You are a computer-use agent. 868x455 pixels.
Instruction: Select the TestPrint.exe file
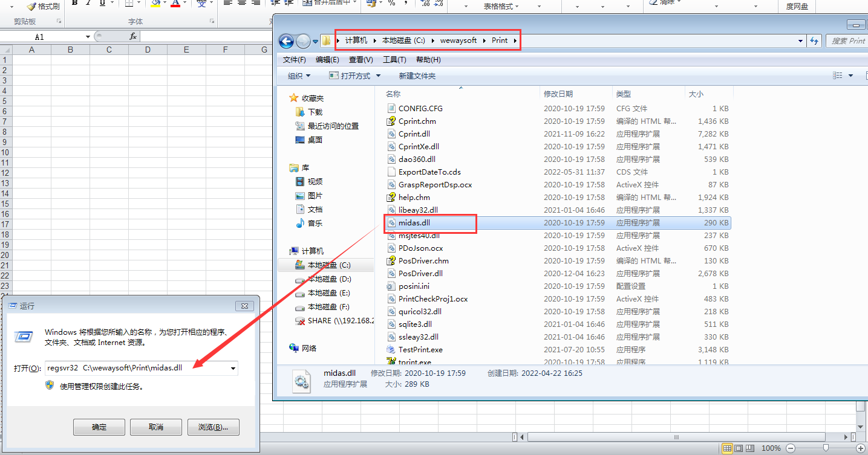point(420,349)
